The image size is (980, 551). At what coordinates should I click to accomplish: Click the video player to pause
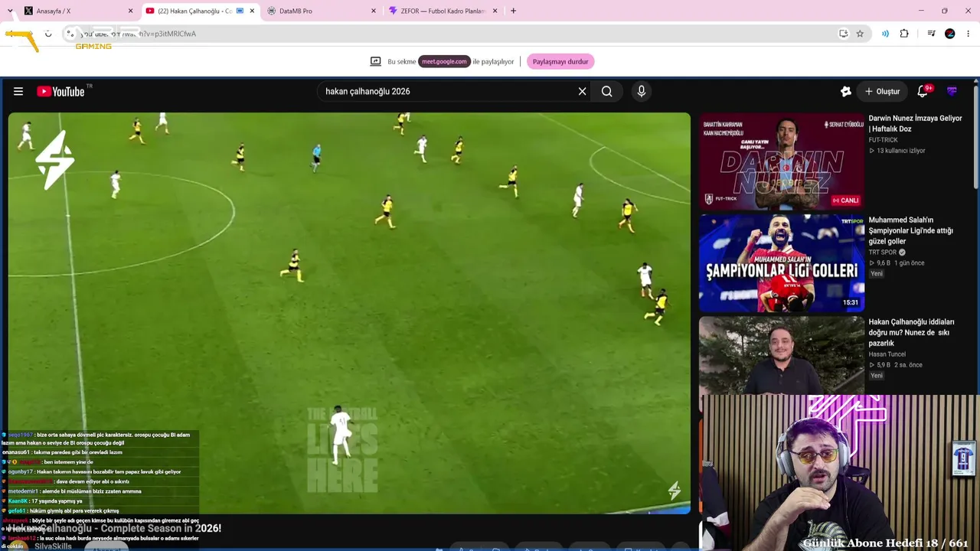coord(349,312)
